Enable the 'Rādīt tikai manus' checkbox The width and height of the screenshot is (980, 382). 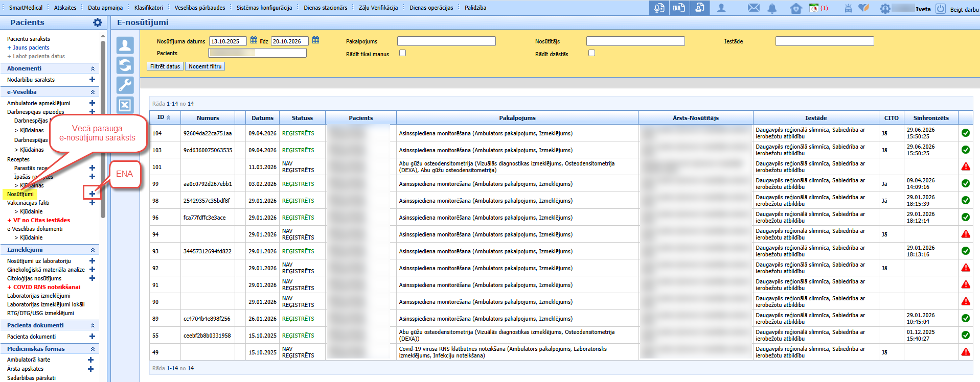403,53
